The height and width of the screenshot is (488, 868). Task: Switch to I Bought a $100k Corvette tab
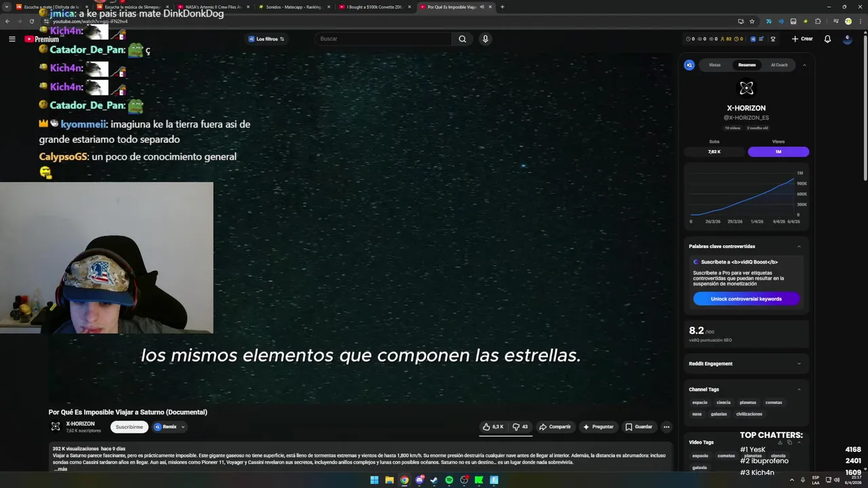tap(374, 7)
